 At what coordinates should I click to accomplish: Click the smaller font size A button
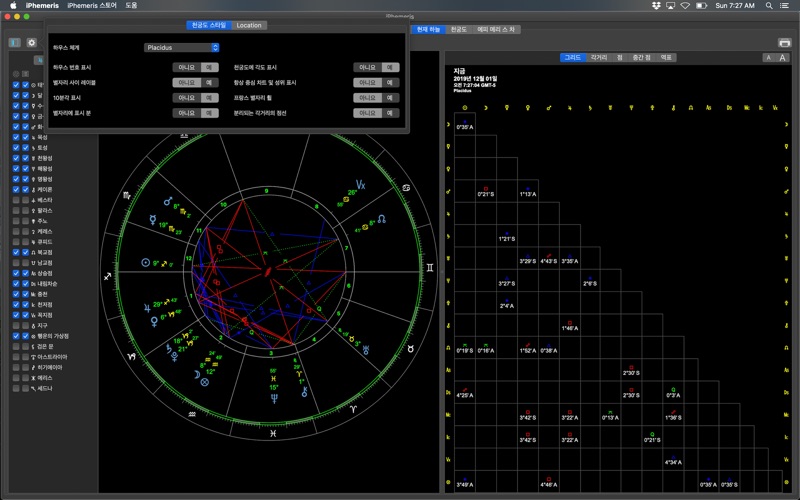769,58
